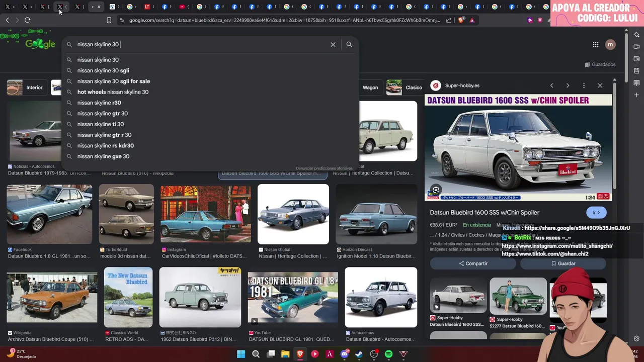Reload the page with the refresh icon
This screenshot has height=362, width=644.
tap(27, 20)
